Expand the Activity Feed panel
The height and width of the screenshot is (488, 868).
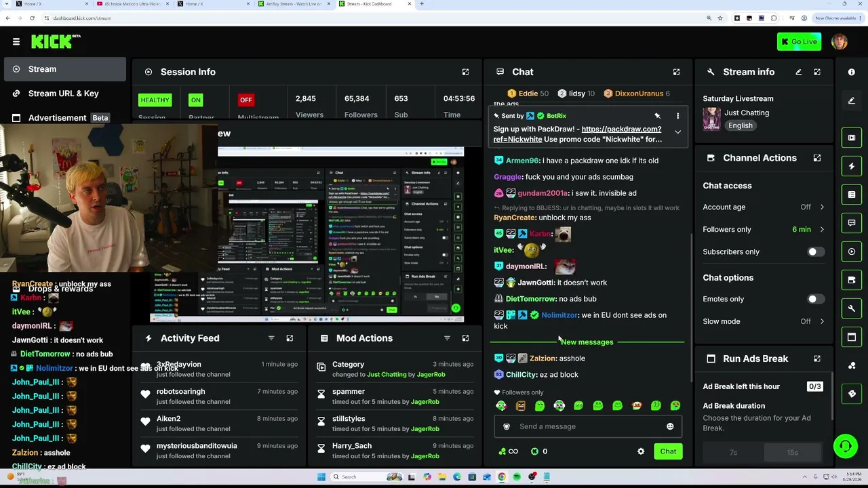click(290, 338)
